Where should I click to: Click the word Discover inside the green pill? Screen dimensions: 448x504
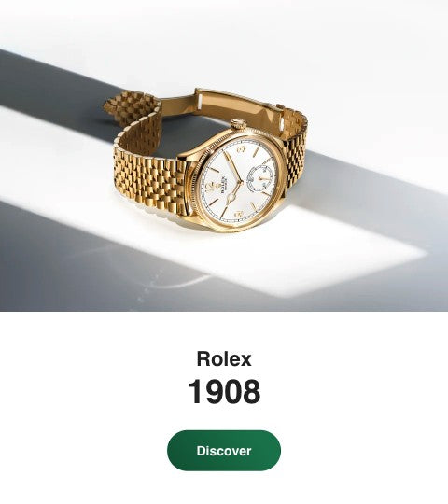(224, 451)
